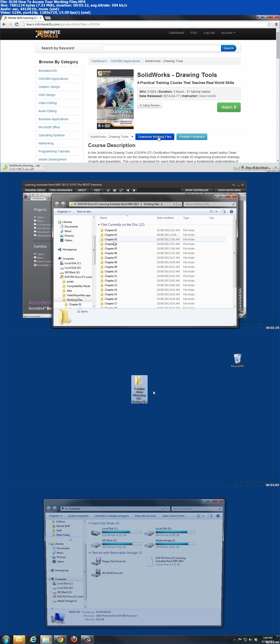This screenshot has width=280, height=644.
Task: Open the HELP menu in the player
Action: [97, 190]
